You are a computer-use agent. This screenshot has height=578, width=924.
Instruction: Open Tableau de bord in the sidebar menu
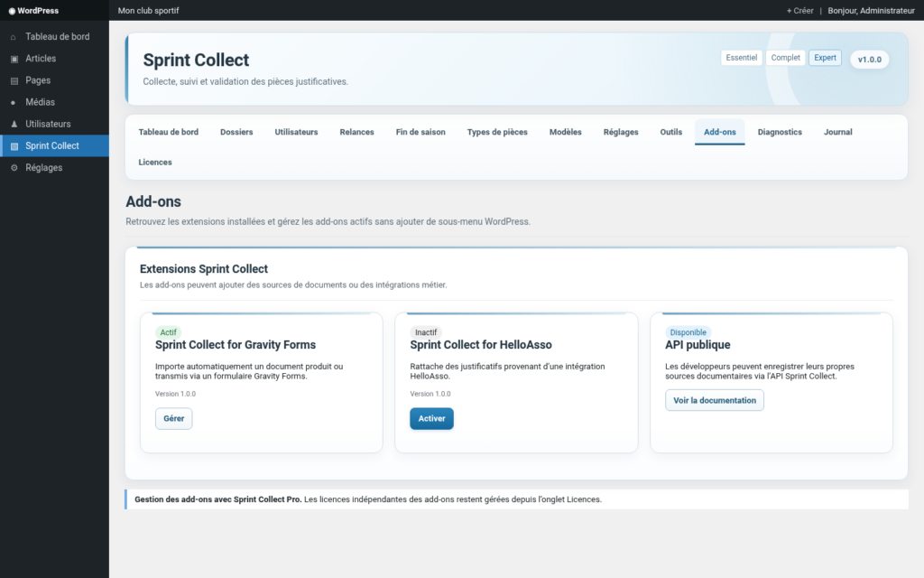click(54, 36)
